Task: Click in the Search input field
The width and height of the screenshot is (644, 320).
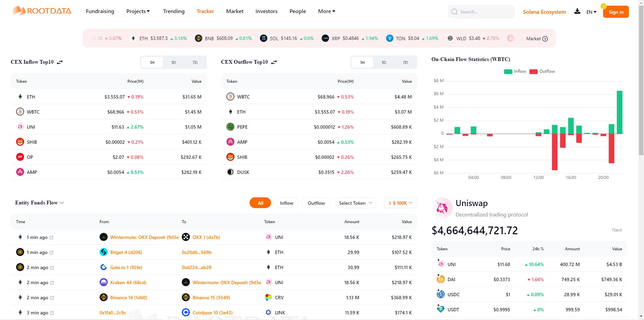Action: [x=481, y=12]
